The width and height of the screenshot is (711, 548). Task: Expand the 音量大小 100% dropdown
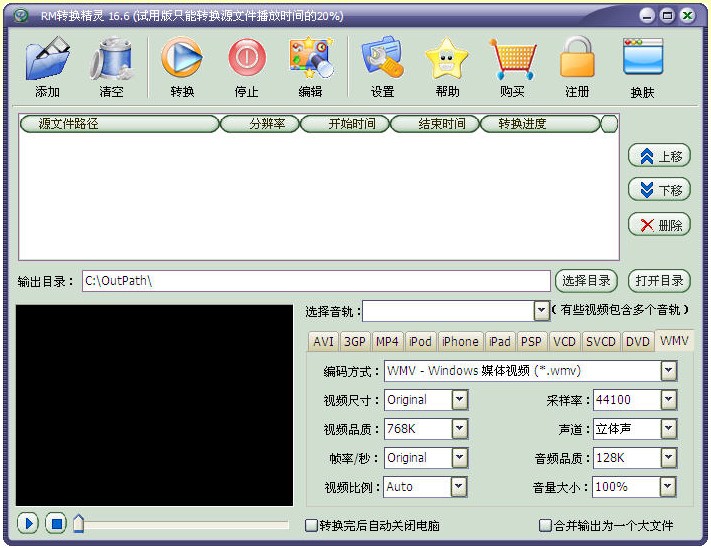pos(667,487)
